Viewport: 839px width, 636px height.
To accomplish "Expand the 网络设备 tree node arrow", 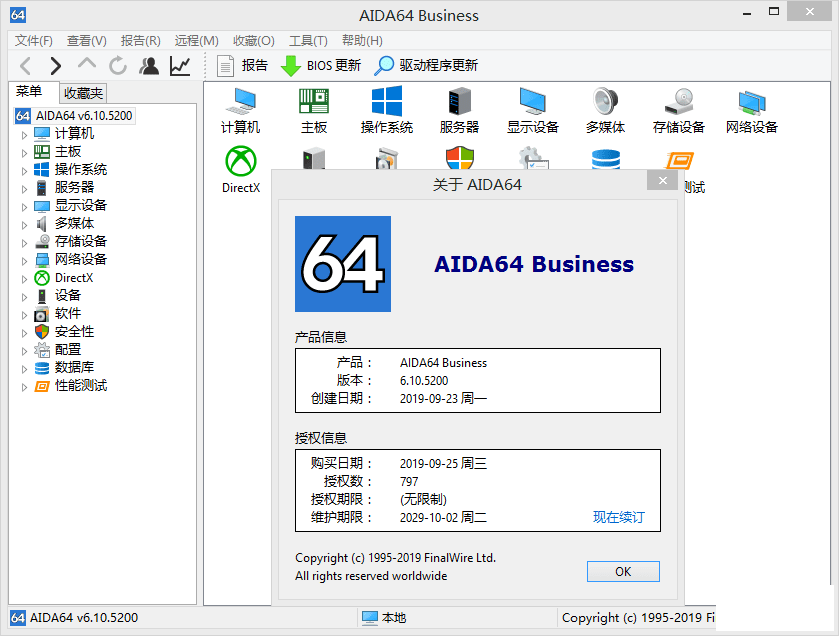I will pos(24,260).
